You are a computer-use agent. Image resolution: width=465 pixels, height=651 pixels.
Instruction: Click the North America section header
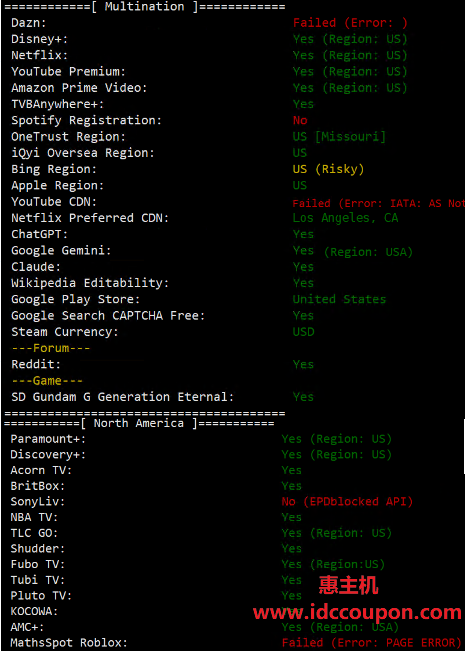139,423
